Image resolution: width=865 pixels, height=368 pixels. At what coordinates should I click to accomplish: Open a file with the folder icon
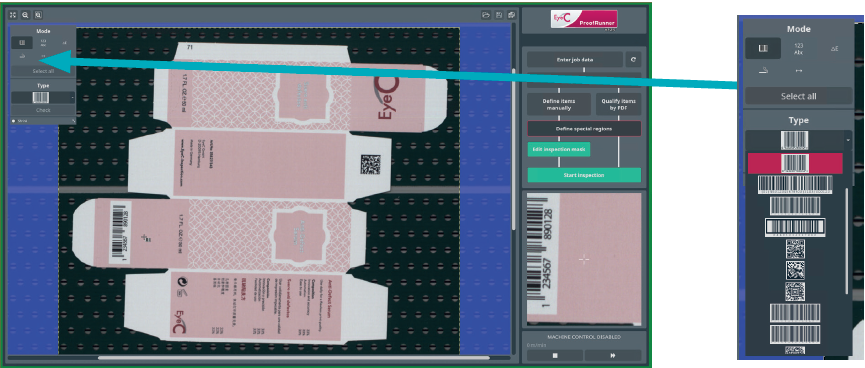point(486,15)
